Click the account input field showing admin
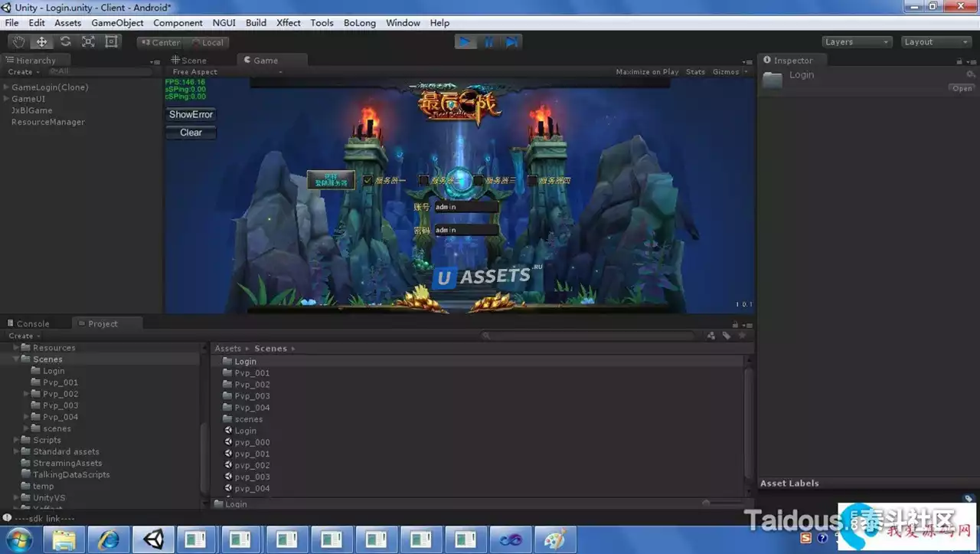The image size is (980, 554). pyautogui.click(x=466, y=207)
